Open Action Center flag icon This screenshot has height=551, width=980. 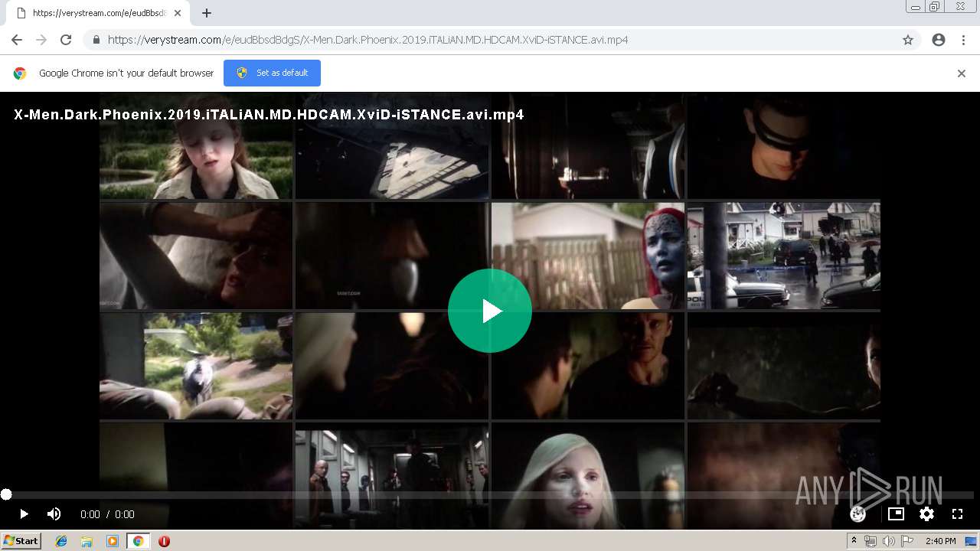907,541
